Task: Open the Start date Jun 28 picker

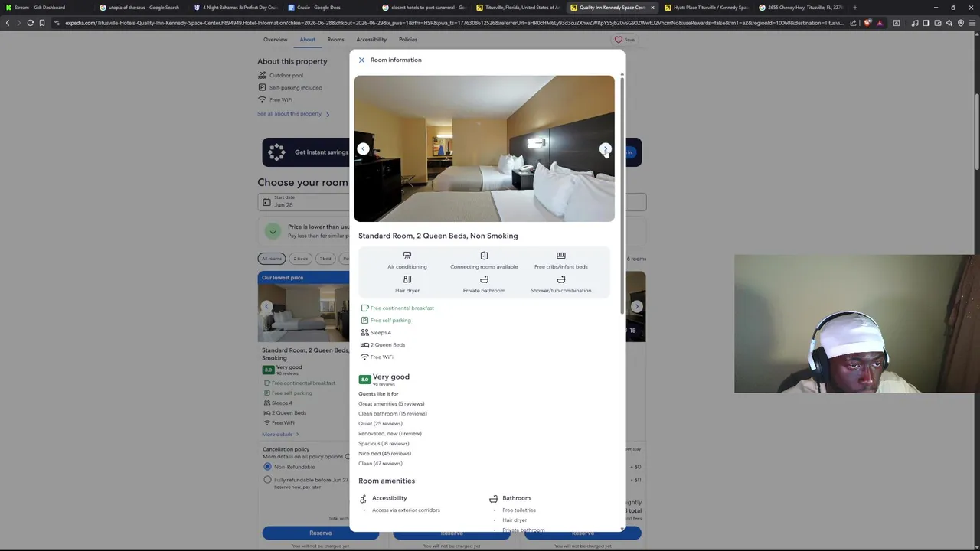Action: 304,202
